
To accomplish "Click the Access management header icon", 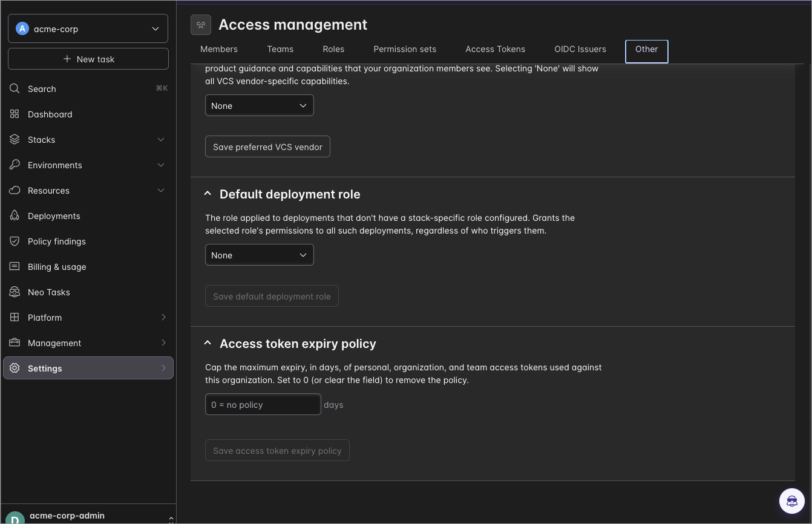I will tap(201, 25).
